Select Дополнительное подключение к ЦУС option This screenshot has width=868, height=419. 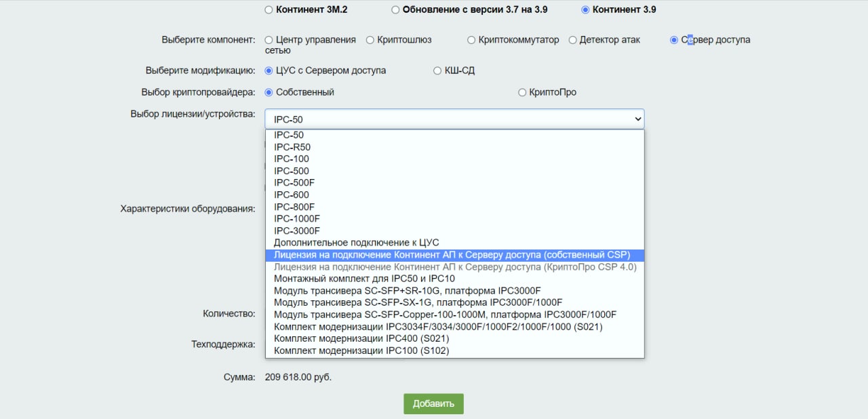click(454, 243)
